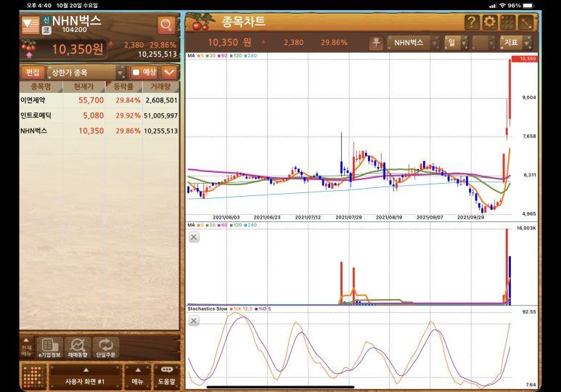
Task: Click MA 5 orange legend swatch in price chart
Action: pyautogui.click(x=198, y=56)
